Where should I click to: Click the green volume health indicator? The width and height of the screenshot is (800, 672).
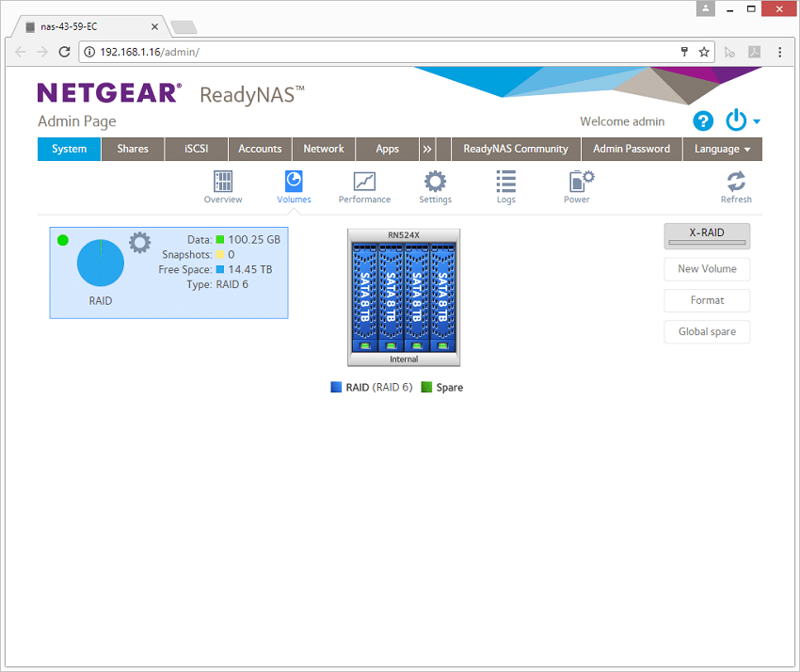[x=63, y=240]
